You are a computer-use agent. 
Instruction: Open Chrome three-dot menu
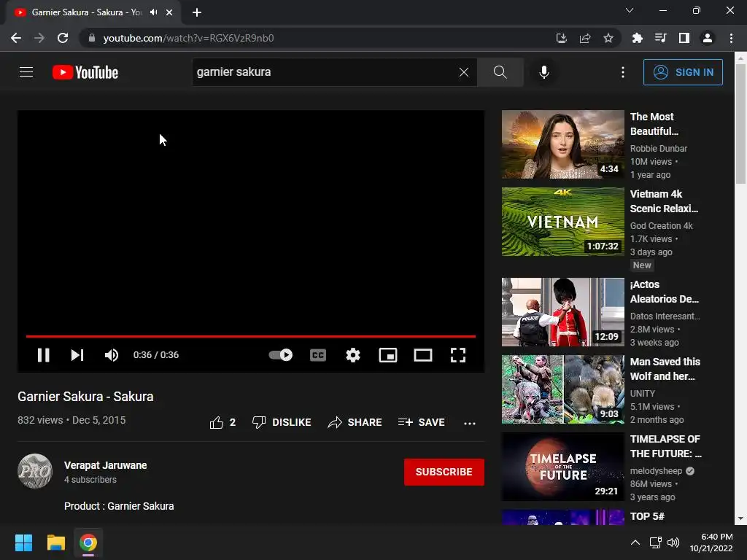tap(731, 38)
